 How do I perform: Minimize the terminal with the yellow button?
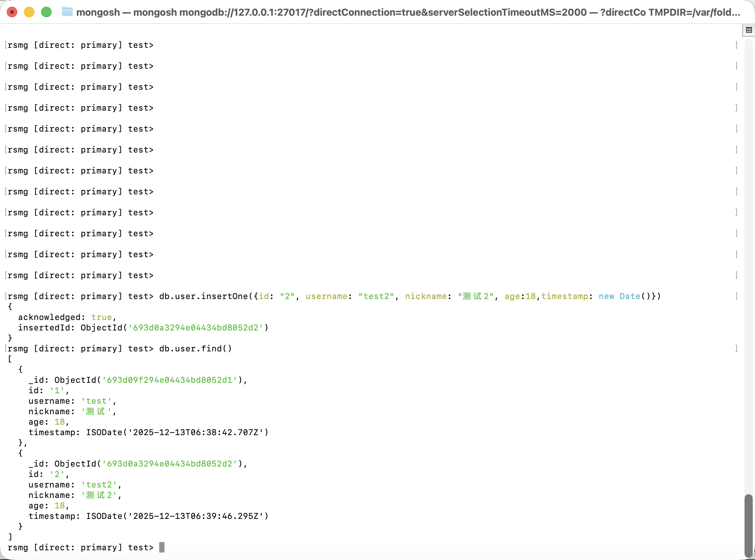pyautogui.click(x=29, y=12)
